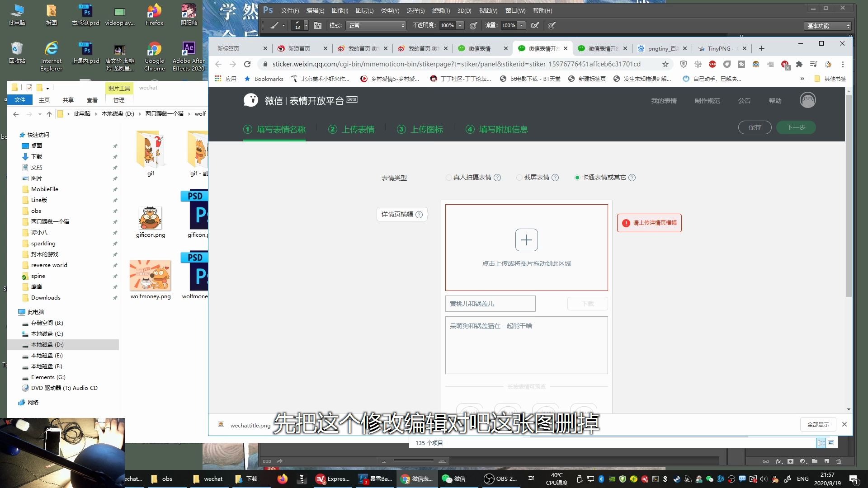868x488 pixels.
Task: Click help icon next to 详情页横幅
Action: click(x=419, y=215)
